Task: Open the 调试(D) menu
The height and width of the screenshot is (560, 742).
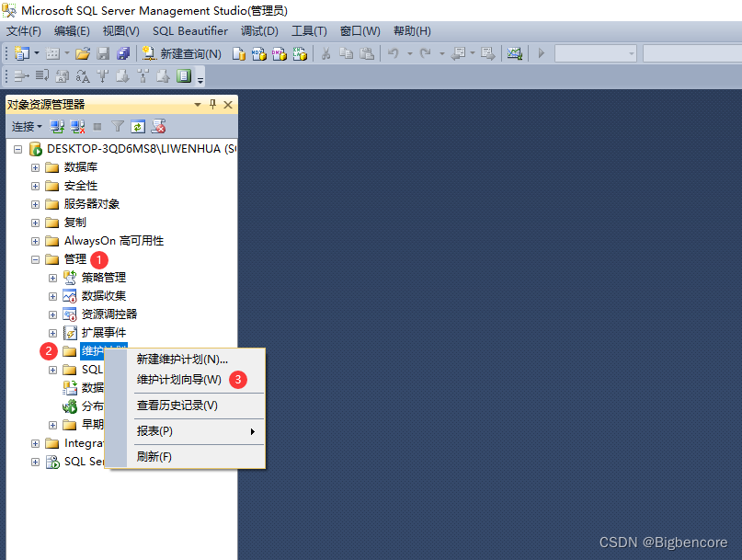Action: [259, 31]
